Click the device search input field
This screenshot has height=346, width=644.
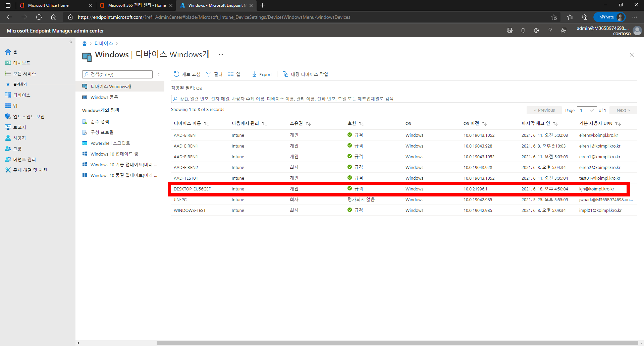(x=404, y=99)
